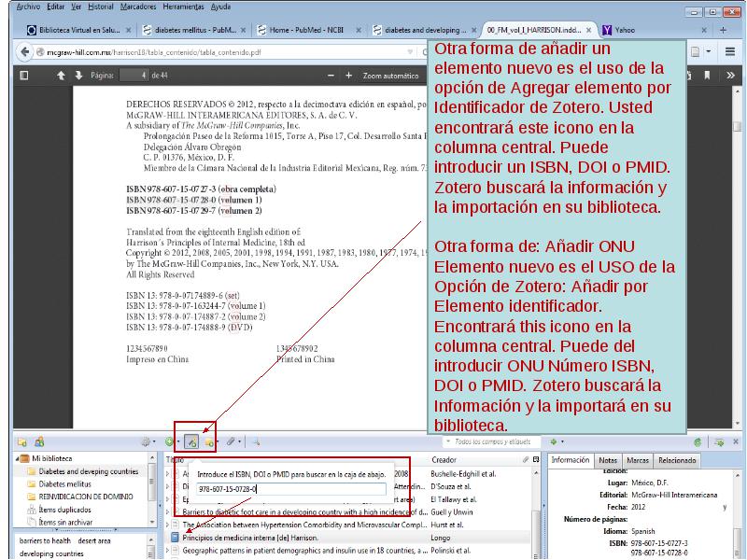Image resolution: width=747 pixels, height=560 pixels.
Task: Close the 'diabetes mellitus - PubM...' tab
Action: click(243, 30)
